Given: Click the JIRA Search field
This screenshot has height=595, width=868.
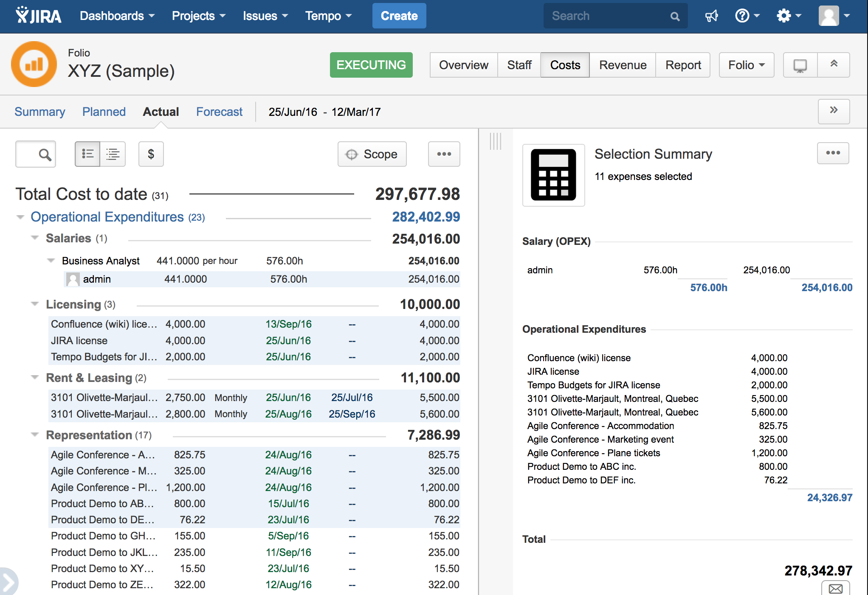Looking at the screenshot, I should [x=608, y=16].
